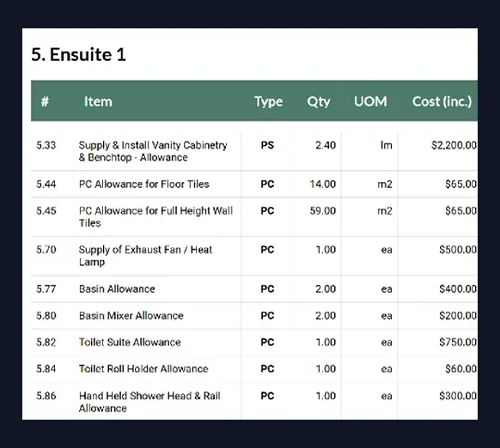Viewport: 500px width, 448px height.
Task: Click 'PC Allowance for Full Height Wall Tiles'
Action: pos(156,216)
